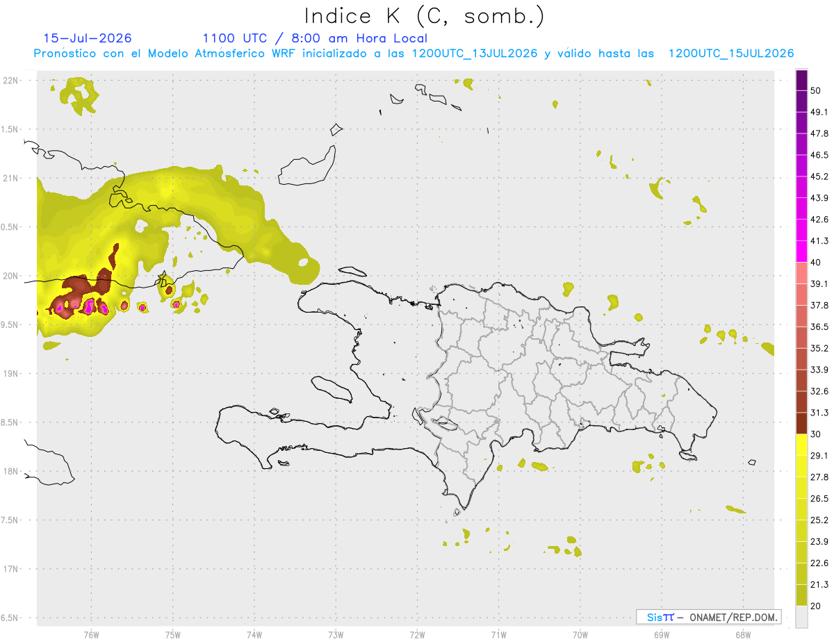Click the '31.3' colorbar value label
The image size is (834, 644).
pyautogui.click(x=819, y=413)
